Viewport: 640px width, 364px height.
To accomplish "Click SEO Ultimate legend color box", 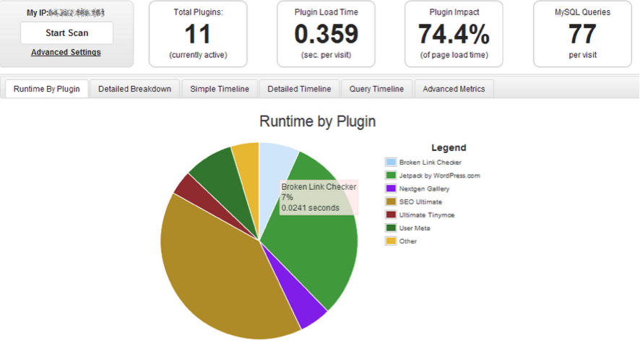I will [391, 201].
